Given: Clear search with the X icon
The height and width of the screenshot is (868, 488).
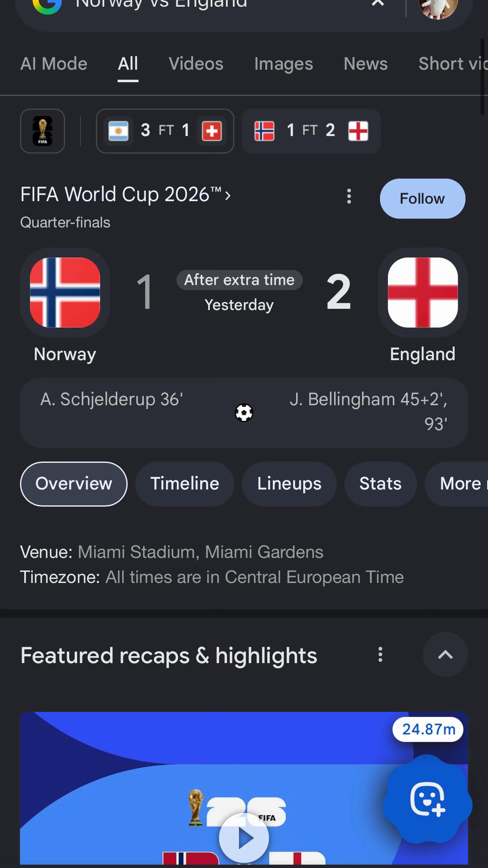Looking at the screenshot, I should [377, 3].
